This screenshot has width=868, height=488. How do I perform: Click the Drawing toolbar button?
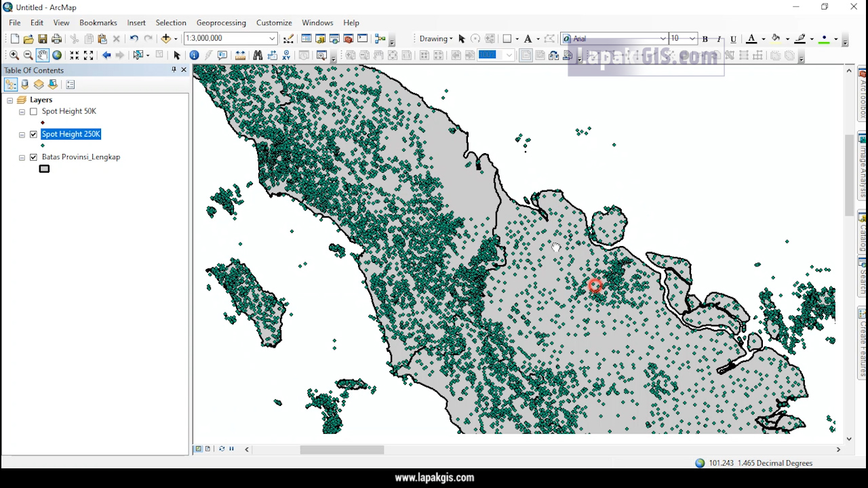435,39
